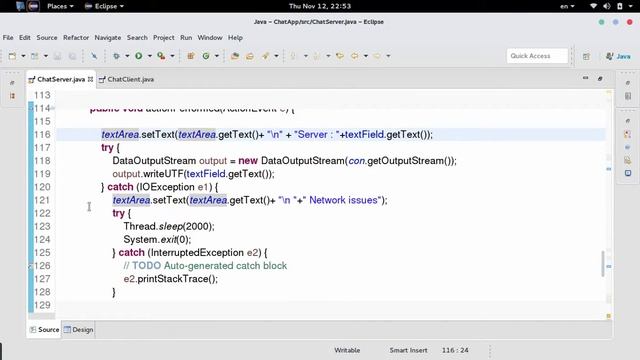Open the Run configurations dropdown arrow
The width and height of the screenshot is (640, 360).
pyautogui.click(x=149, y=56)
